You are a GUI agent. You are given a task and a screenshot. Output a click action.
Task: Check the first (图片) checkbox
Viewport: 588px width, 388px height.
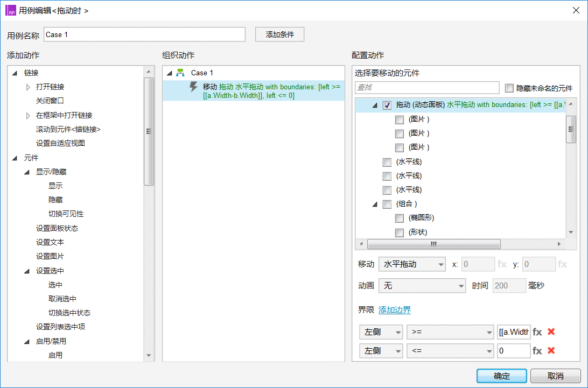click(x=400, y=119)
